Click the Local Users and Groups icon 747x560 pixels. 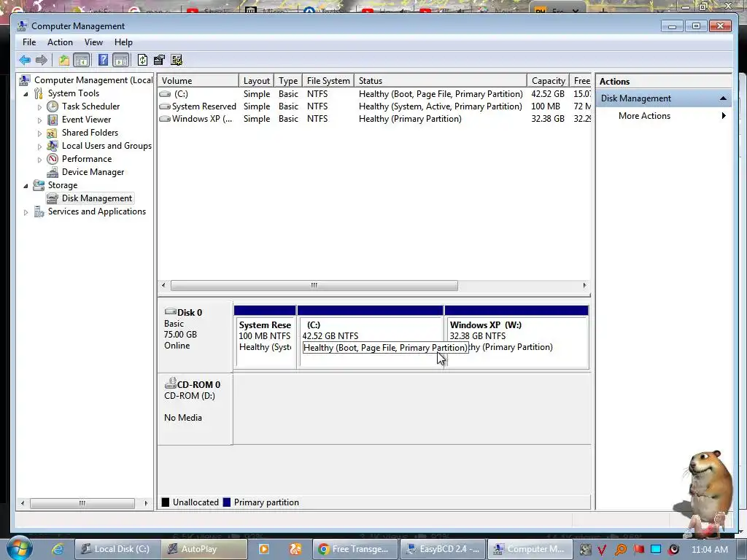[53, 146]
